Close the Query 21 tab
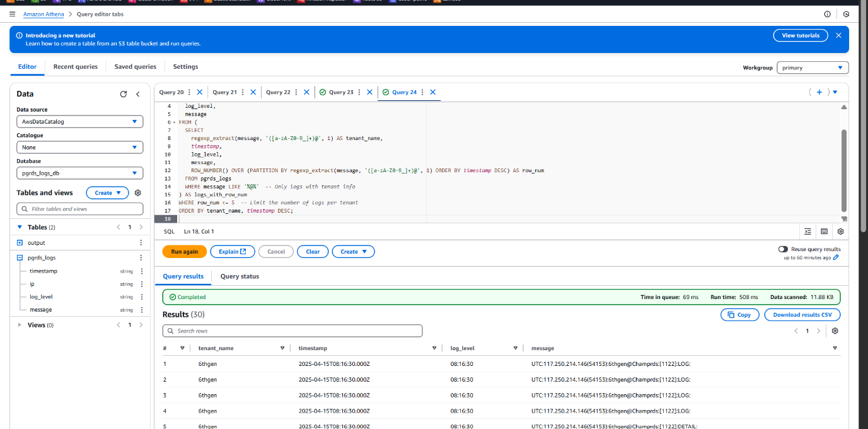The height and width of the screenshot is (429, 868). coord(253,92)
